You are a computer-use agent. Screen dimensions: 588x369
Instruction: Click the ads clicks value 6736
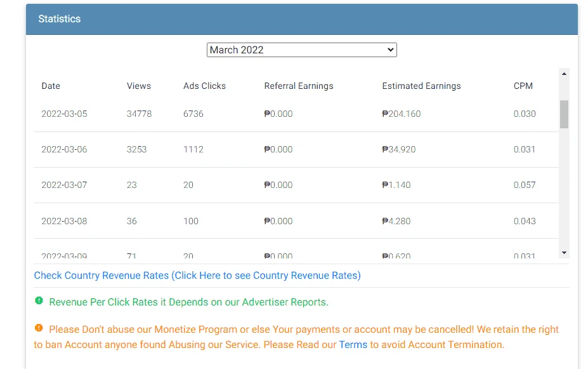(193, 114)
